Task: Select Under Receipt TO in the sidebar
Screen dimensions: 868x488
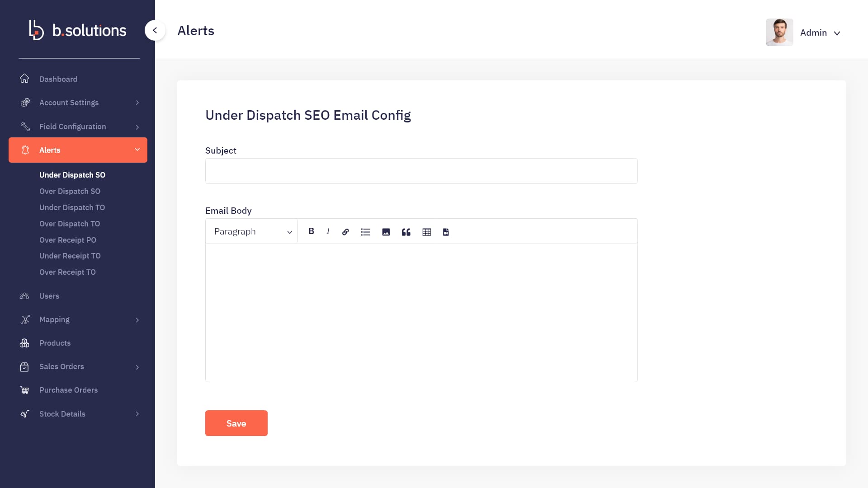Action: [x=70, y=256]
